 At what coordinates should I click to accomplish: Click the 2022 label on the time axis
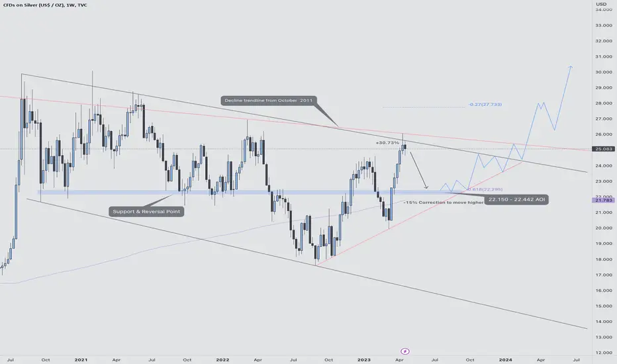pyautogui.click(x=222, y=359)
